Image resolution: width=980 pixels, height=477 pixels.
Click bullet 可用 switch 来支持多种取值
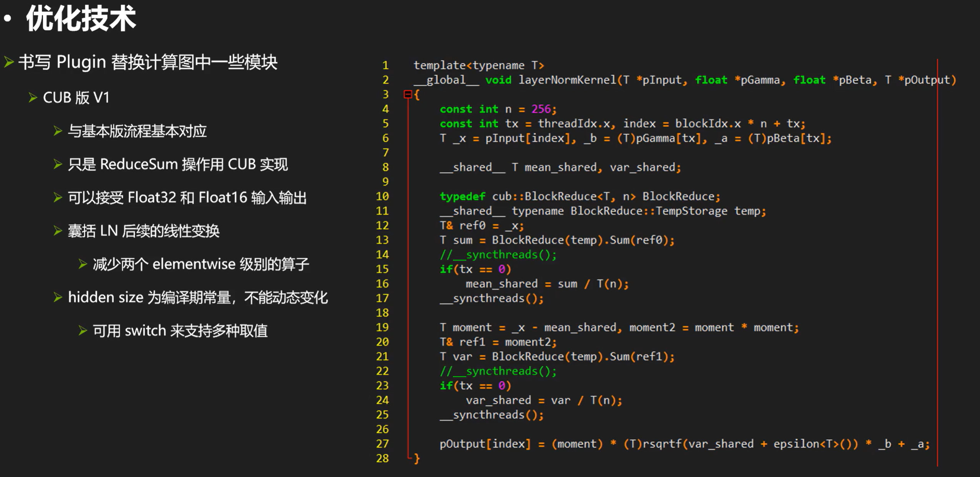(x=180, y=331)
